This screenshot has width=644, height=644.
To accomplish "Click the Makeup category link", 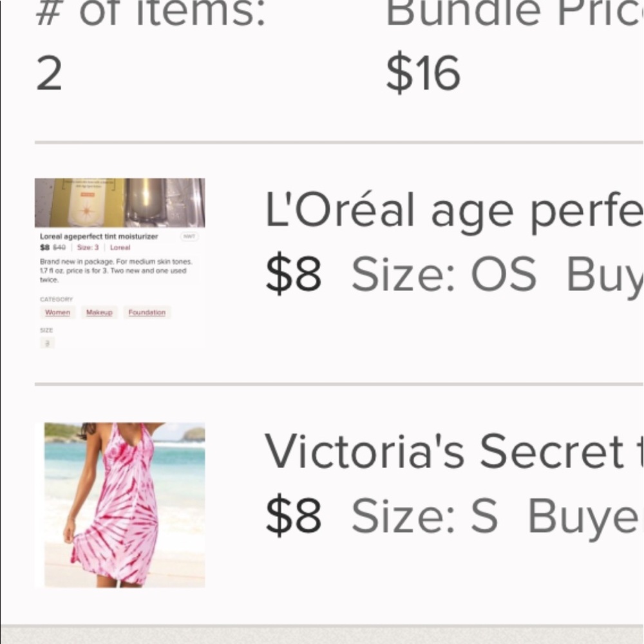I will (99, 312).
